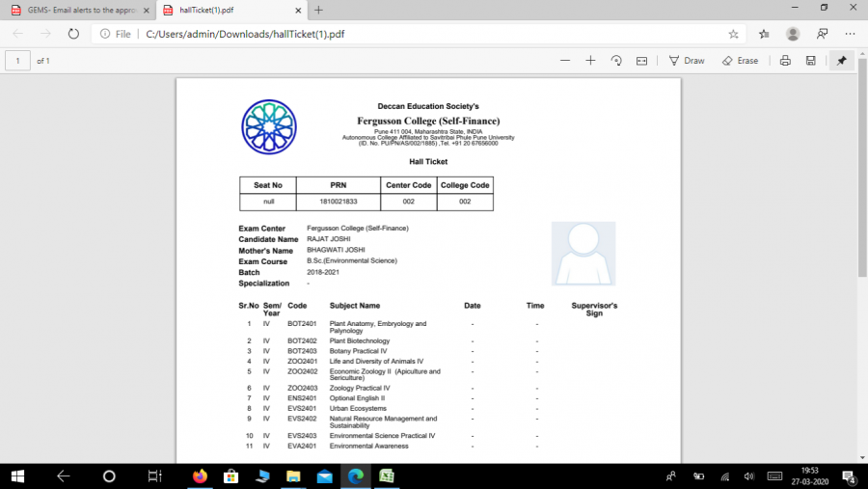Click the page number input field

coord(17,61)
